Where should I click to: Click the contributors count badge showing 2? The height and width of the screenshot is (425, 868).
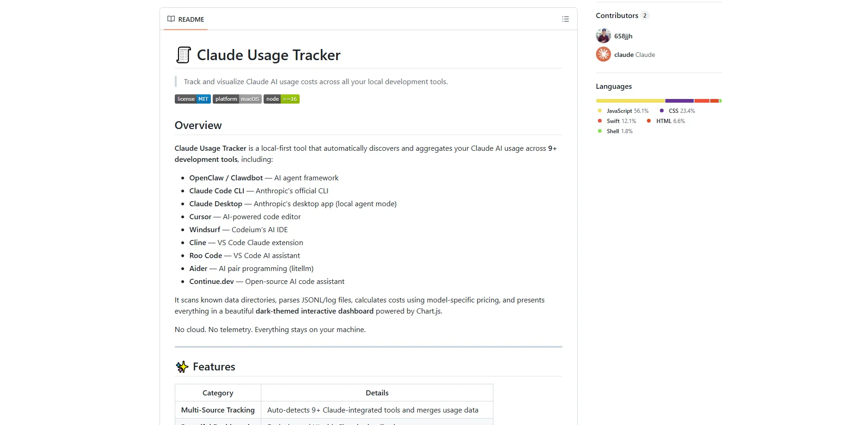(645, 15)
